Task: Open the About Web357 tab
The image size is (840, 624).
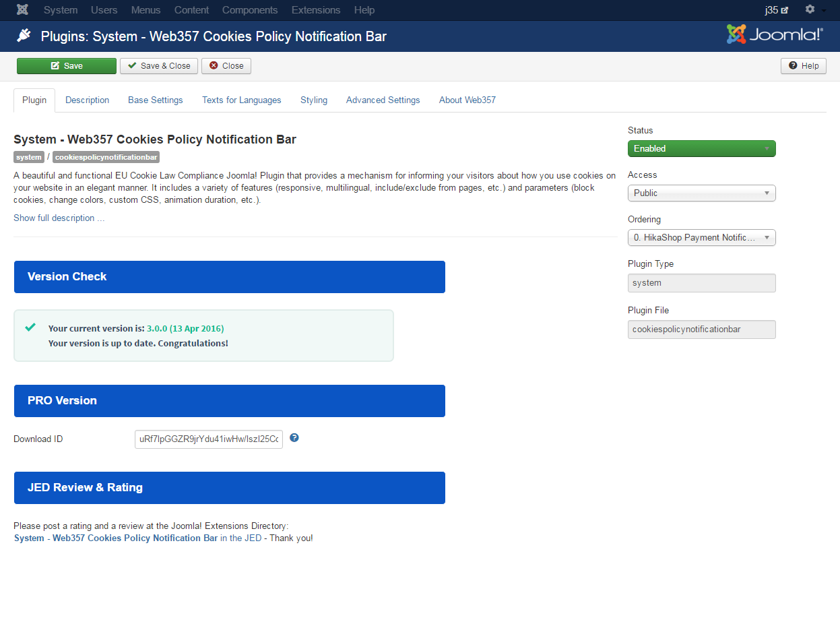Action: 467,100
